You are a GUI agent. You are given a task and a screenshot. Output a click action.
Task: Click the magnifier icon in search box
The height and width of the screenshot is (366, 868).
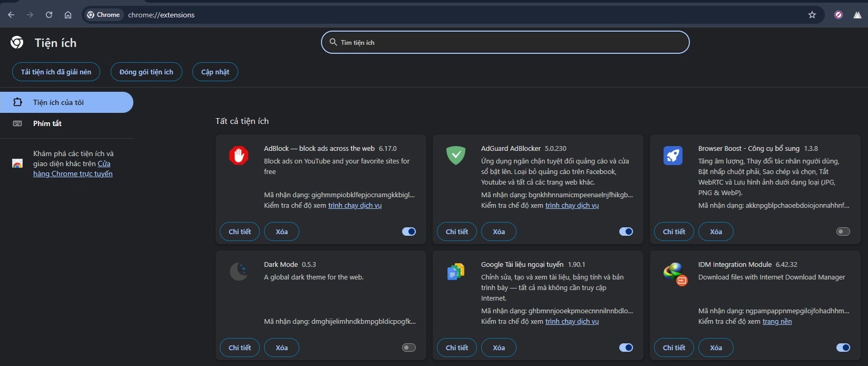tap(333, 42)
